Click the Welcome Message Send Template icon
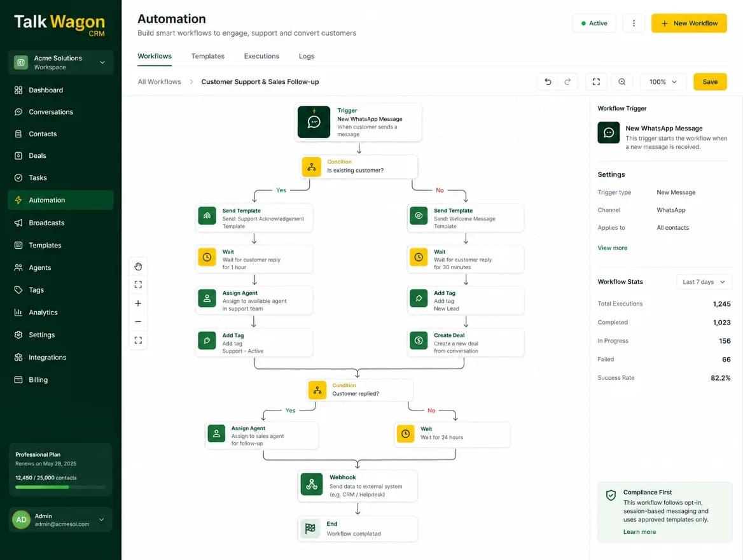The image size is (743, 560). pyautogui.click(x=419, y=216)
